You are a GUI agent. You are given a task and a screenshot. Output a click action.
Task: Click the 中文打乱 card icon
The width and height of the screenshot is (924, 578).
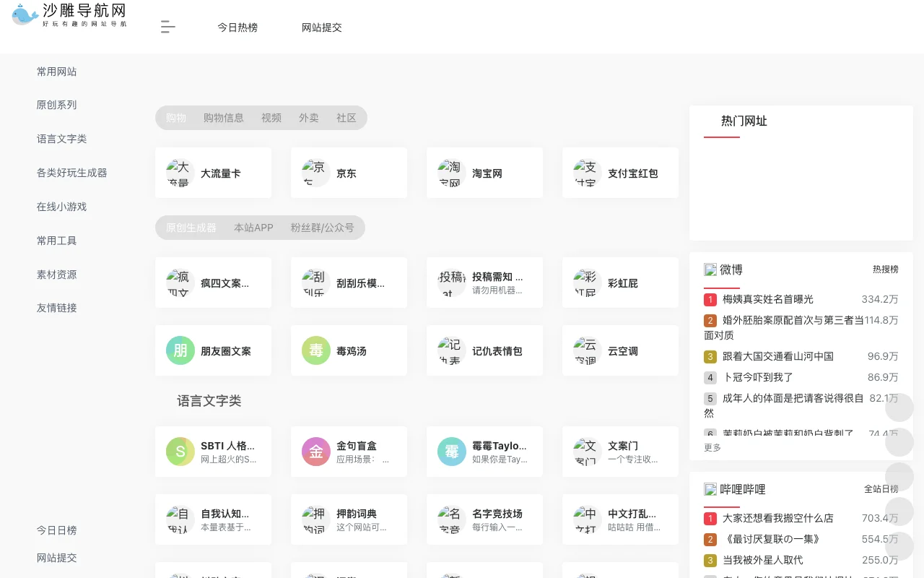point(588,520)
